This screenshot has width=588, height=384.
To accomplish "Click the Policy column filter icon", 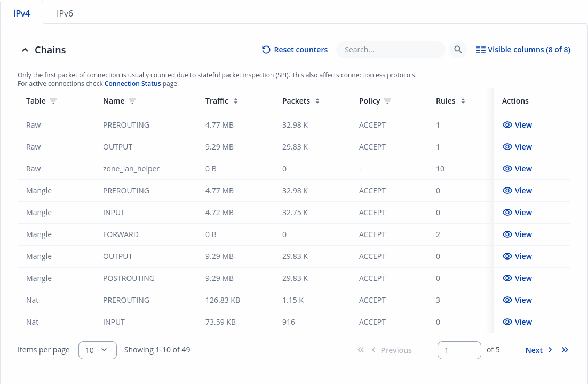I will point(388,101).
